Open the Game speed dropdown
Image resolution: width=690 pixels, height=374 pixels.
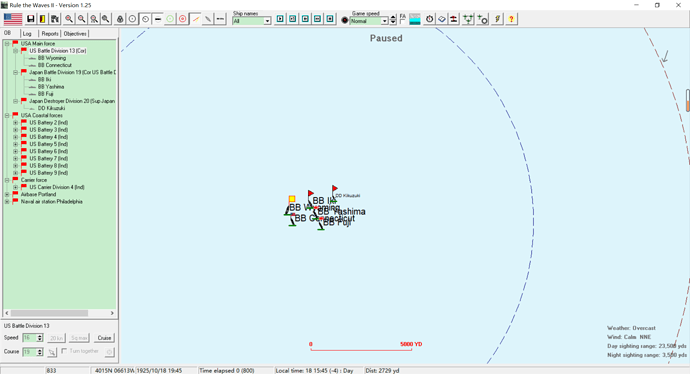385,21
